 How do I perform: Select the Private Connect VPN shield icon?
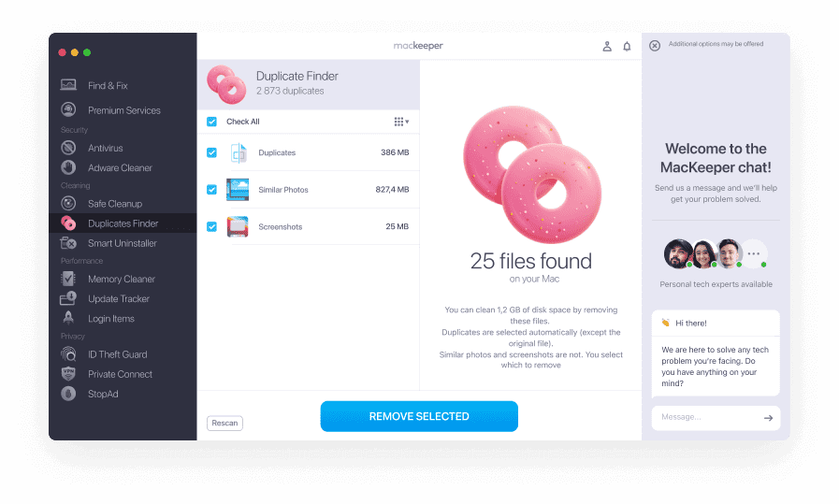(x=68, y=374)
